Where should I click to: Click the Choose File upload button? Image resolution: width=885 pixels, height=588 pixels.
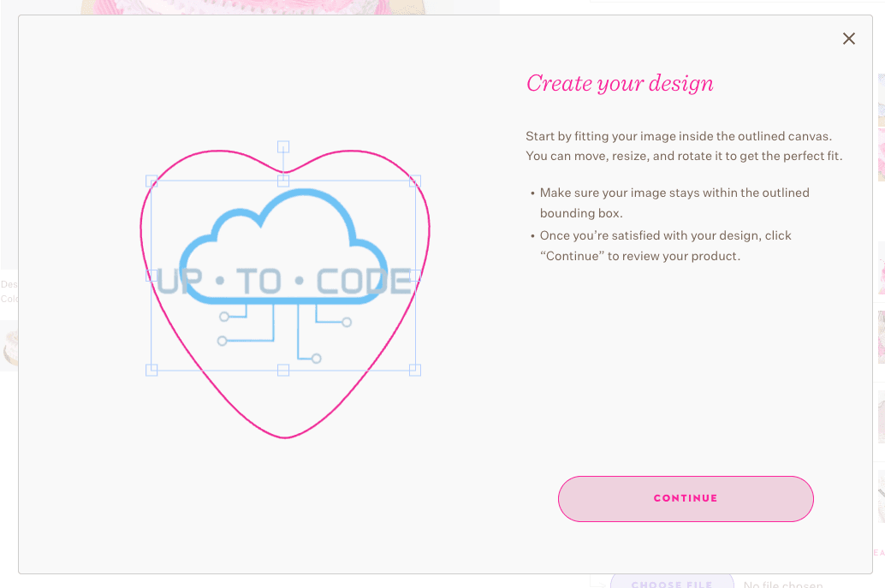coord(672,583)
